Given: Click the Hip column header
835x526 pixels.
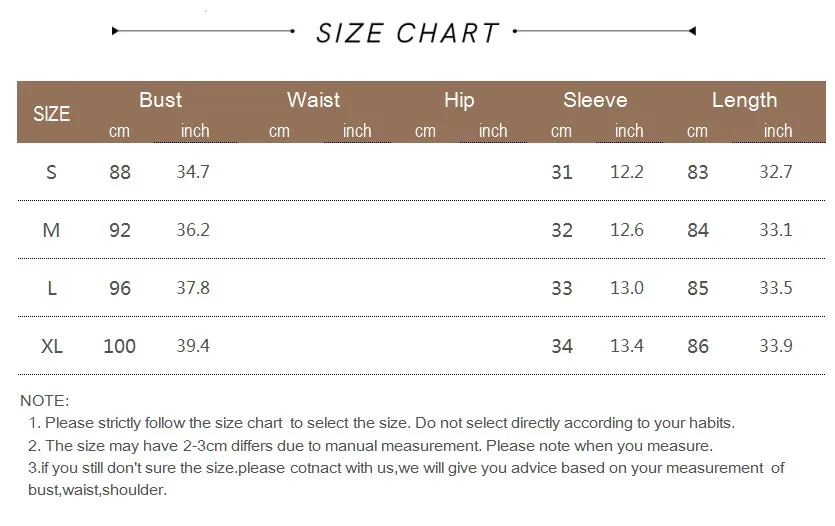Looking at the screenshot, I should pos(459,99).
